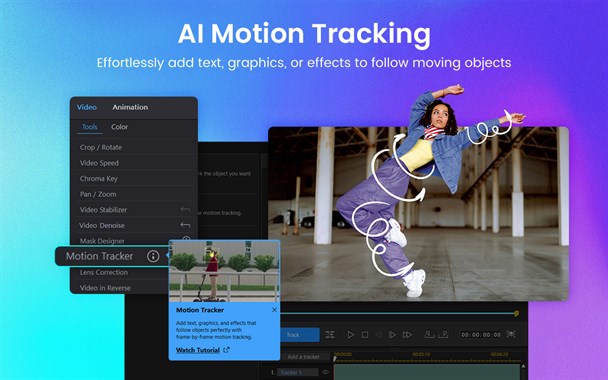Click the track settings sliders icon
Viewport: 608px width, 380px height.
tap(330, 334)
